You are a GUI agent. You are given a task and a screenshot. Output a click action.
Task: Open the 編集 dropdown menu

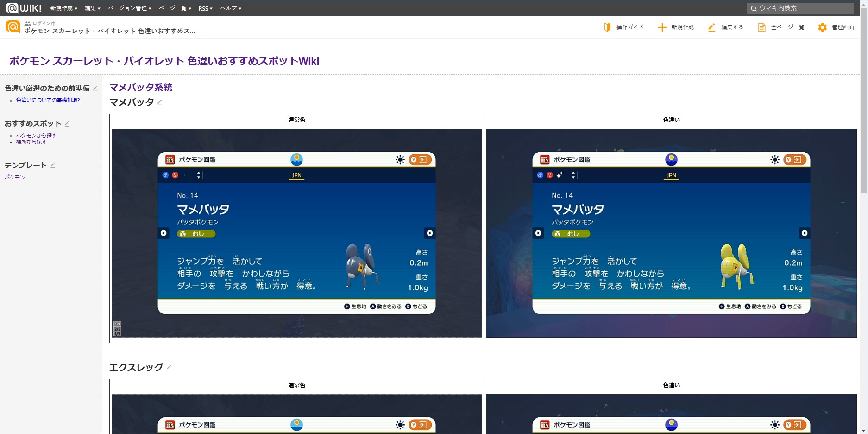click(x=93, y=8)
